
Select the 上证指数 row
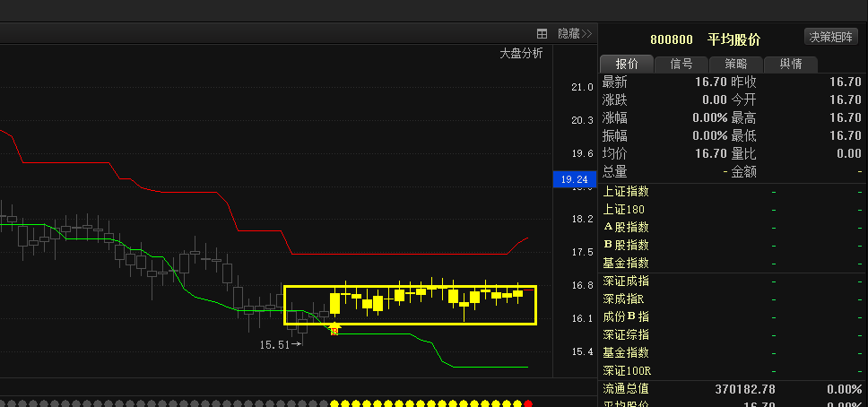click(733, 192)
